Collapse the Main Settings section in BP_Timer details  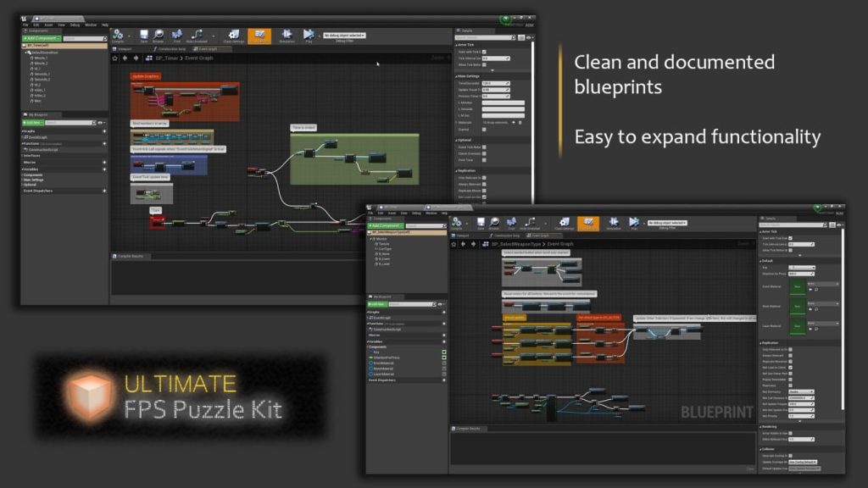(456, 77)
